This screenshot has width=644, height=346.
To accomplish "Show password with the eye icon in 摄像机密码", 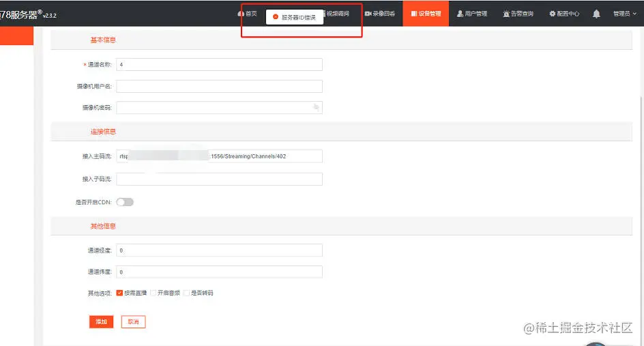I will pos(316,107).
